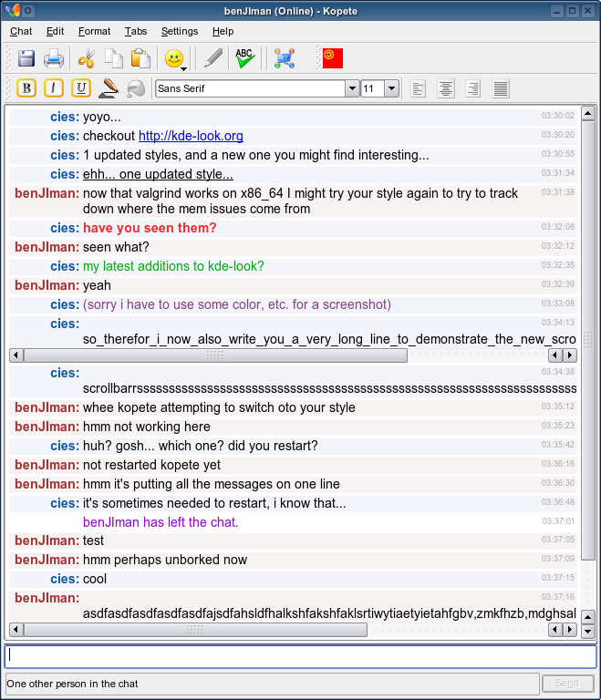This screenshot has width=601, height=700.
Task: Click message 'hmm perhaps unborked now'
Action: click(x=165, y=560)
